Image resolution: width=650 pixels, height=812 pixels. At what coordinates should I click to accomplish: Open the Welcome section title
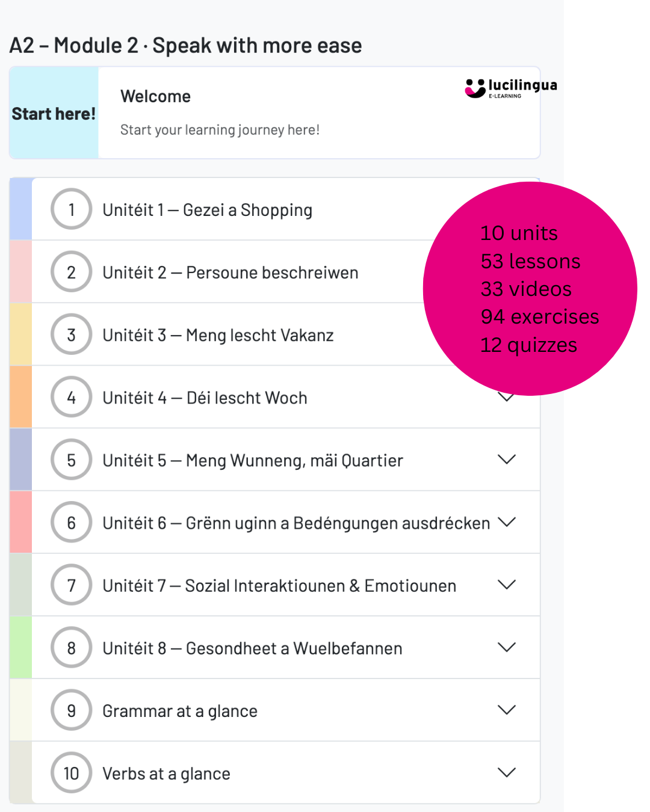click(x=155, y=96)
